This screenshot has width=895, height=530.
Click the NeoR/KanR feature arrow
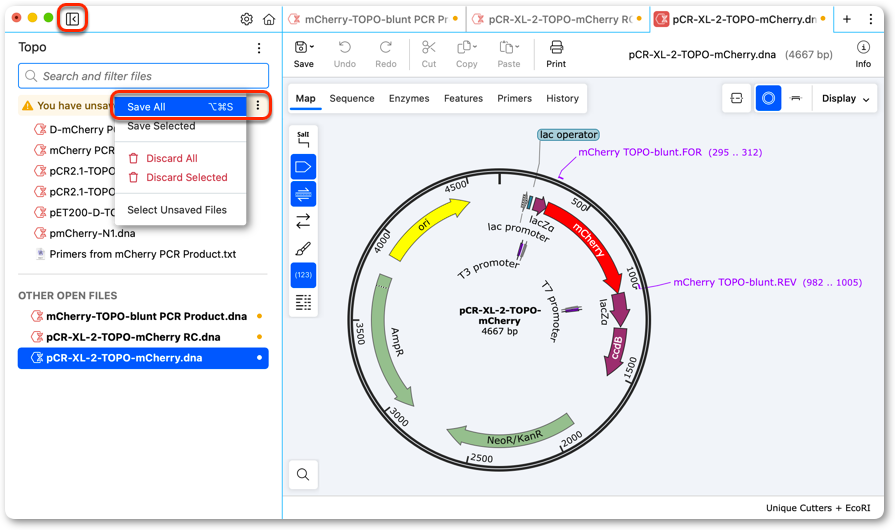coord(512,434)
